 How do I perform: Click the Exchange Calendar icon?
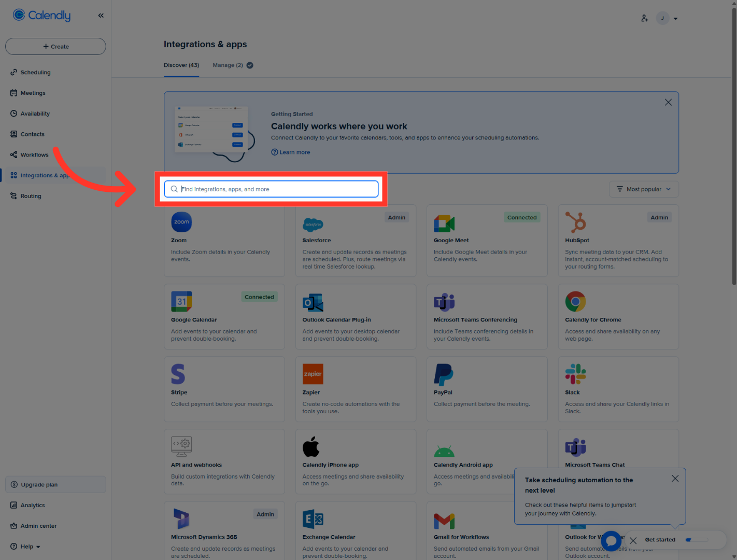(x=313, y=519)
